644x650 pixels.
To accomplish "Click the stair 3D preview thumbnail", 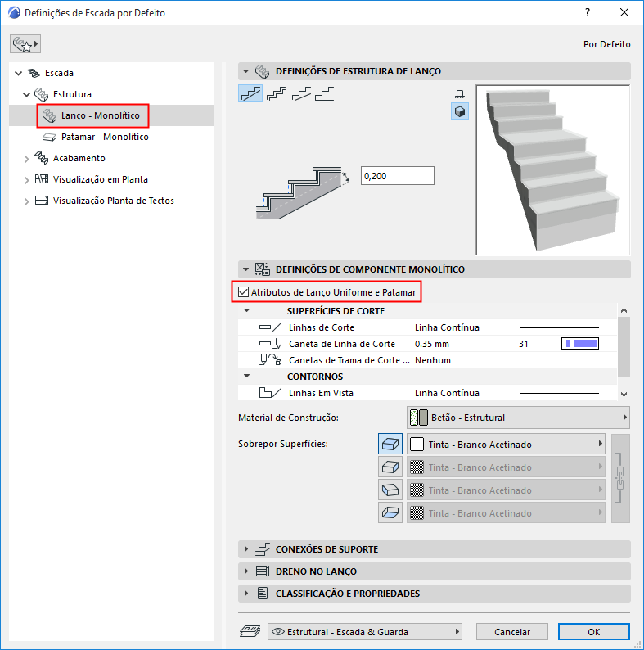I will [x=553, y=170].
